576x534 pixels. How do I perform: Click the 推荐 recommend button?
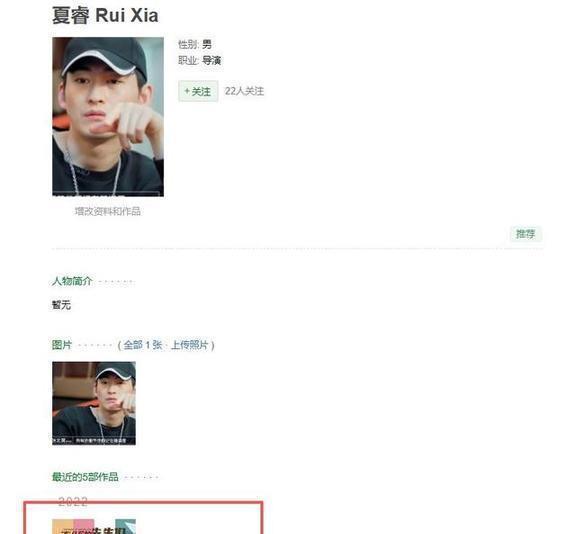pos(525,234)
